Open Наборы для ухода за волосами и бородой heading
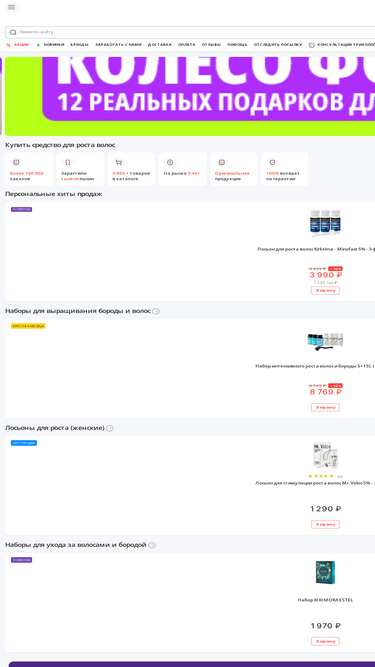Screen dimensions: 375x667 coord(76,545)
